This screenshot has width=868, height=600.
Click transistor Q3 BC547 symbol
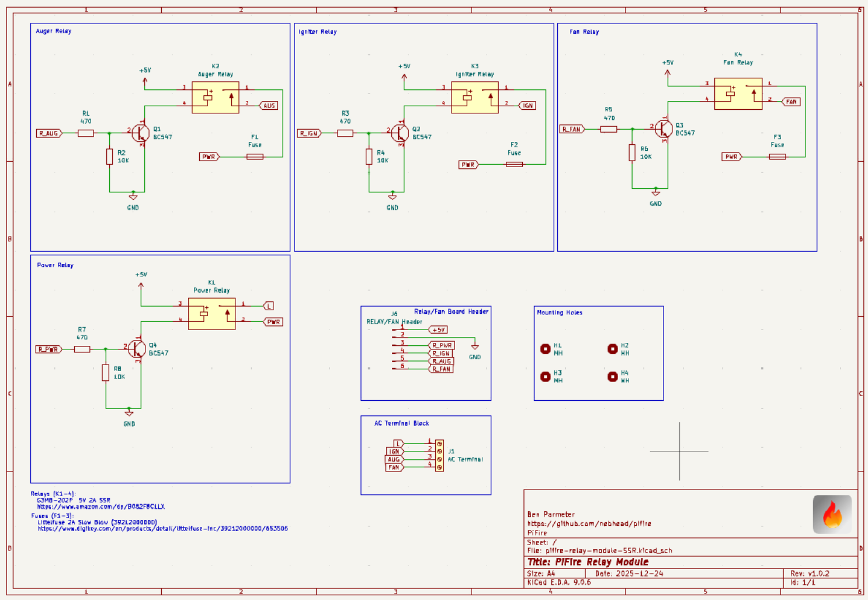[664, 129]
